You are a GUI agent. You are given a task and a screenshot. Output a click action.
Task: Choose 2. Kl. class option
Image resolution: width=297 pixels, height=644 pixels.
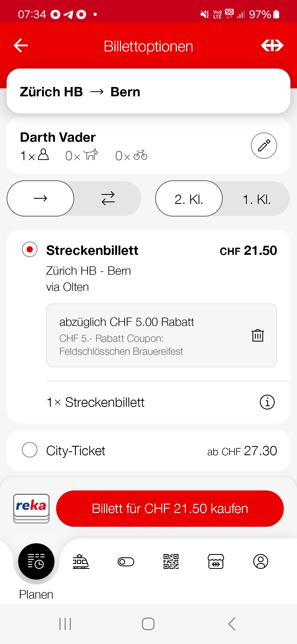pyautogui.click(x=189, y=199)
